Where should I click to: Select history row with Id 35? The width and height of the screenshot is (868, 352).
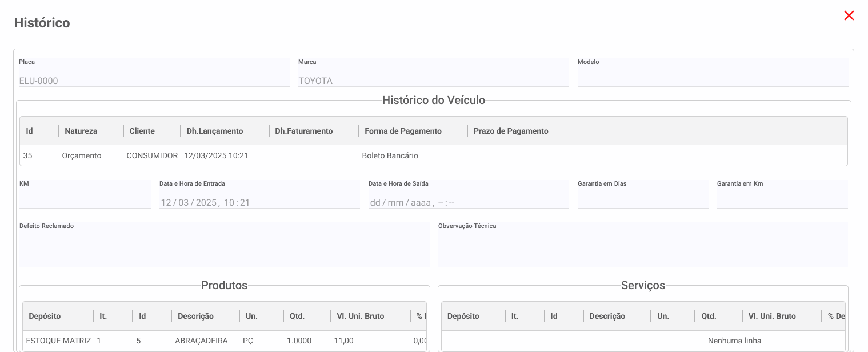(434, 155)
